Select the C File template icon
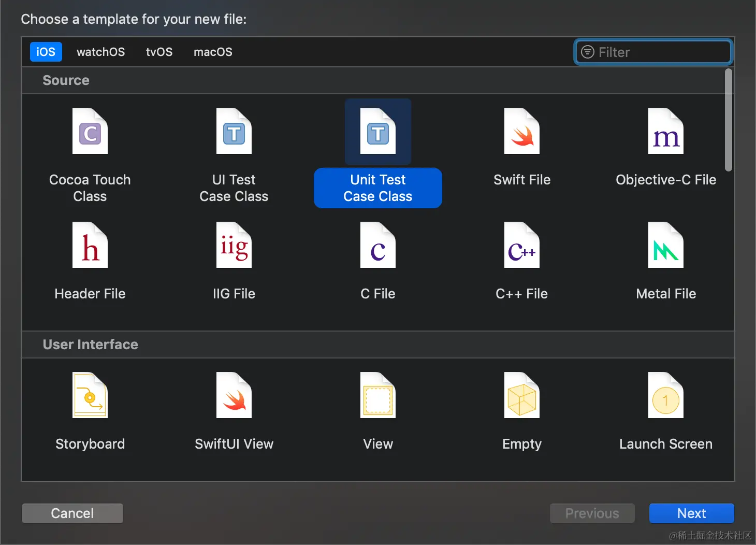756x545 pixels. click(378, 245)
